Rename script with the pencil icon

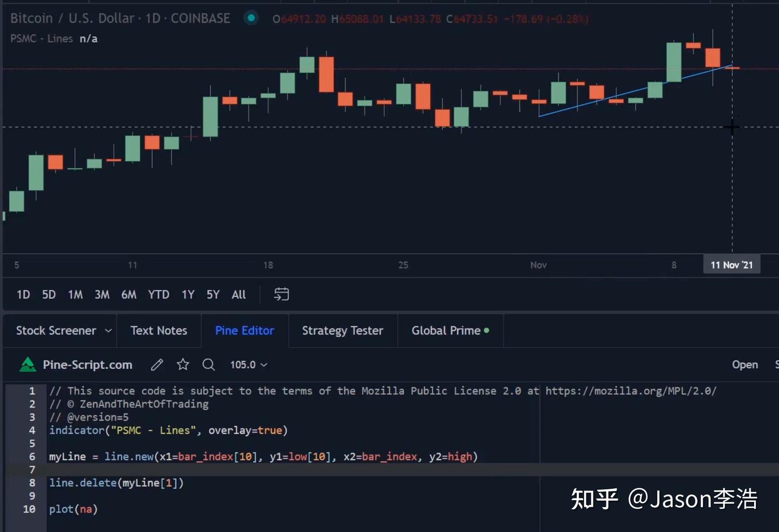(x=157, y=365)
